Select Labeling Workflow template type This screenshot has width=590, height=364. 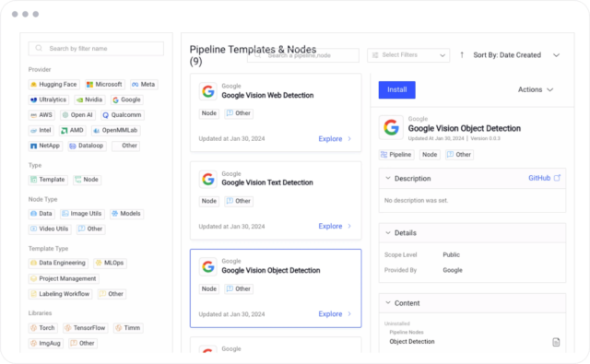tap(60, 294)
